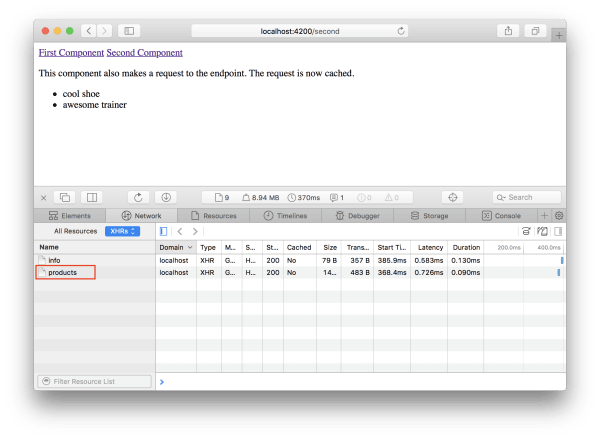The height and width of the screenshot is (439, 600).
Task: Switch to the Network tab
Action: point(141,216)
